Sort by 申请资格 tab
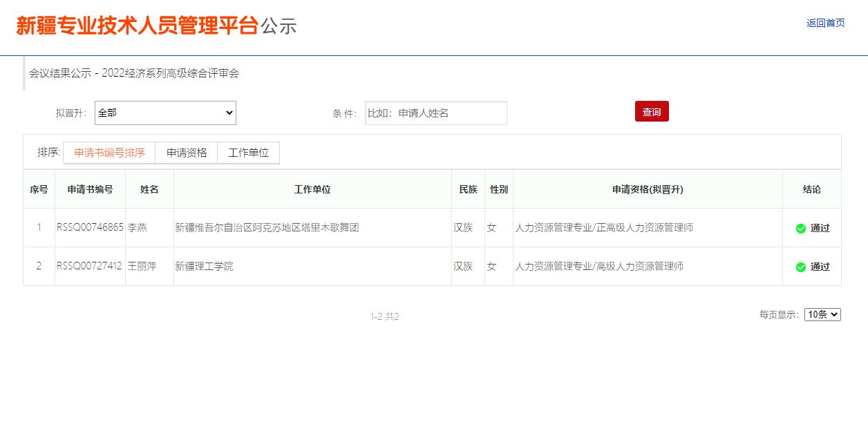The height and width of the screenshot is (431, 868). [187, 153]
